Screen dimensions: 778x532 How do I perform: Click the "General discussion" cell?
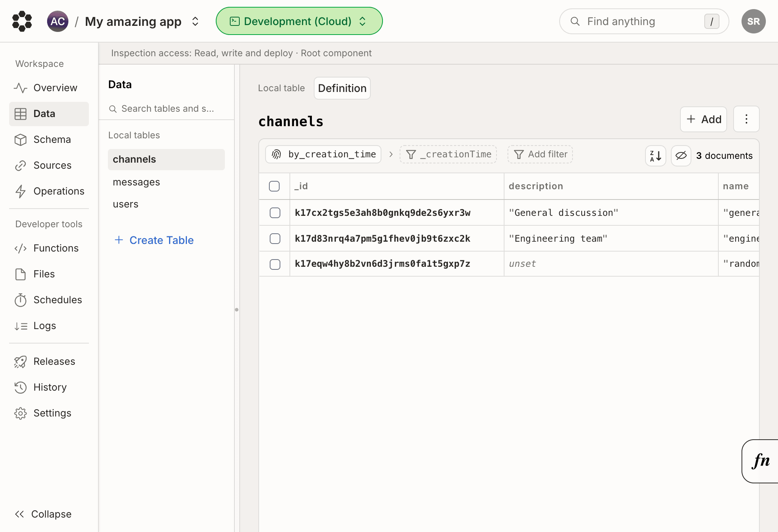(611, 213)
